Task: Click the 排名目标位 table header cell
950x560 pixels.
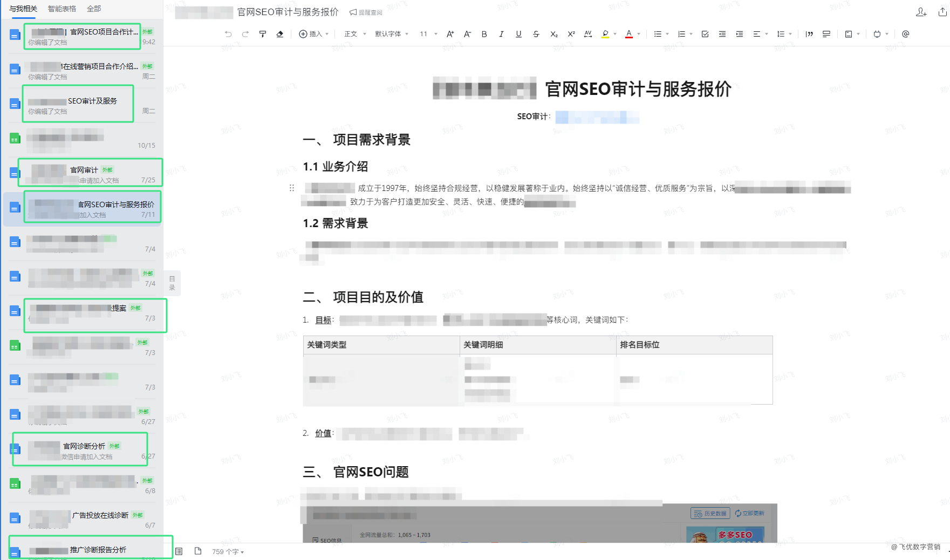Action: [694, 345]
